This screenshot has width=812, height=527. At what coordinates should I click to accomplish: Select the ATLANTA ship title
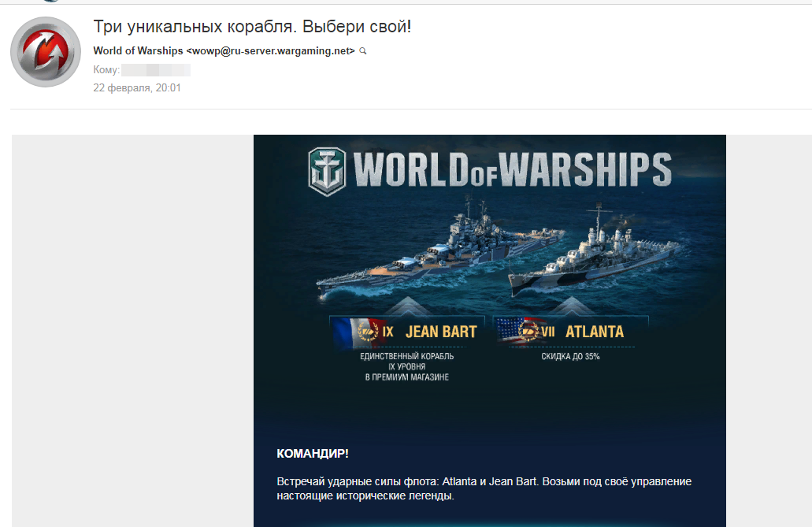[x=595, y=332]
